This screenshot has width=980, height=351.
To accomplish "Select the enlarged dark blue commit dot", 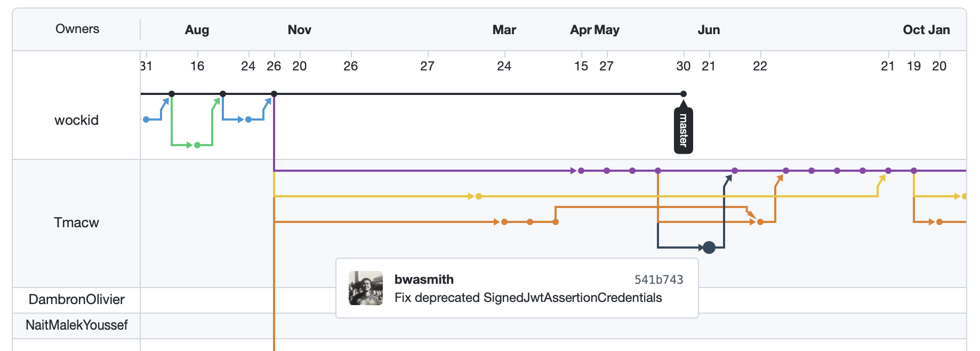I will 709,248.
